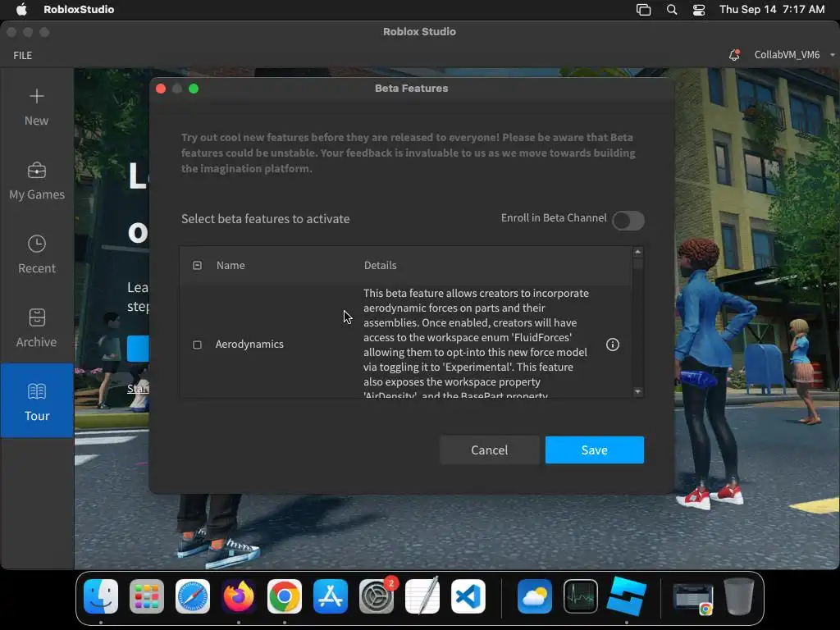Viewport: 840px width, 630px height.
Task: Check the Aerodynamics beta feature checkbox
Action: pyautogui.click(x=197, y=345)
